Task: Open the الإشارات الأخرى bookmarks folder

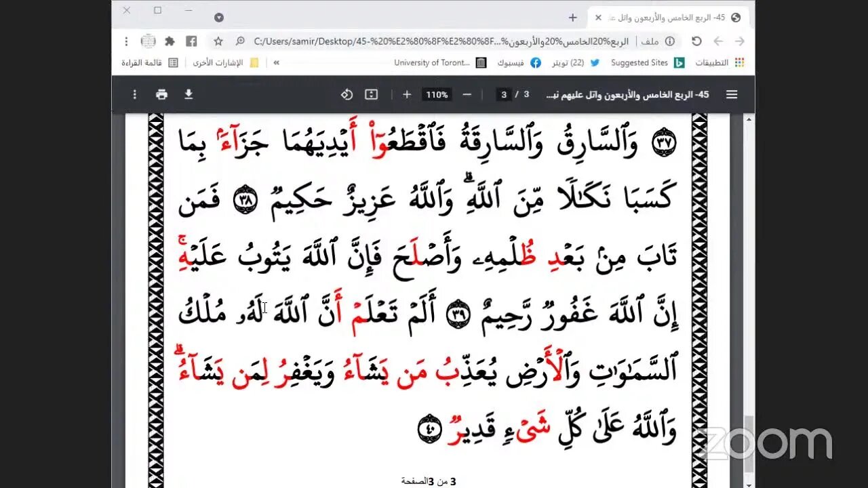Action: click(x=226, y=62)
